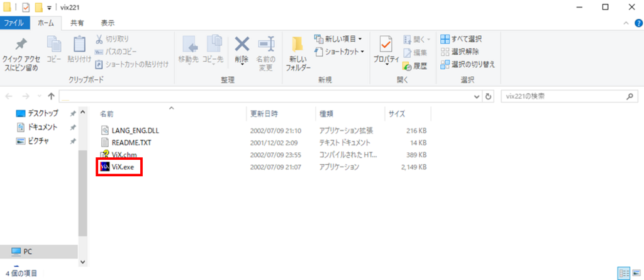Viewport: 644px width, 280px height.
Task: Click the ViX.exe file icon
Action: tap(105, 167)
